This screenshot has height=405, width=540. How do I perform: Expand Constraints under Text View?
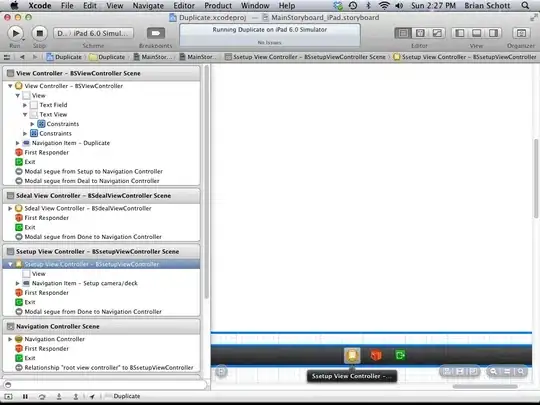tap(32, 124)
